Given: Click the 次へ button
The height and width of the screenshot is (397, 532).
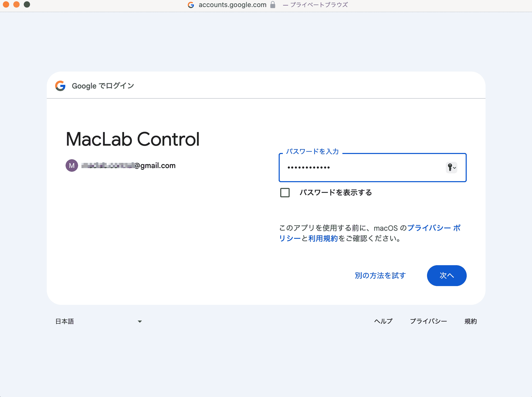Looking at the screenshot, I should point(447,276).
